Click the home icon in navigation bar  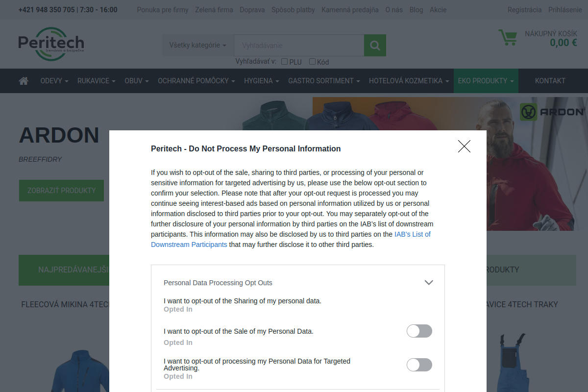tap(24, 81)
